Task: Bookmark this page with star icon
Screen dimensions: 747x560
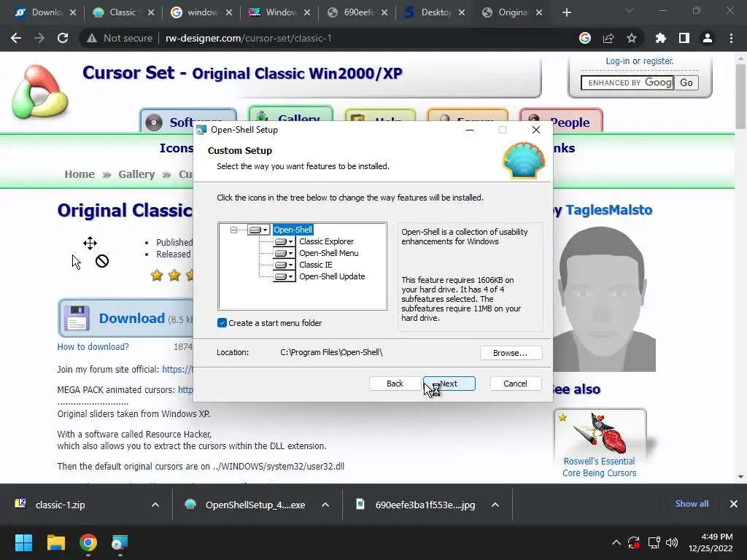Action: point(632,38)
